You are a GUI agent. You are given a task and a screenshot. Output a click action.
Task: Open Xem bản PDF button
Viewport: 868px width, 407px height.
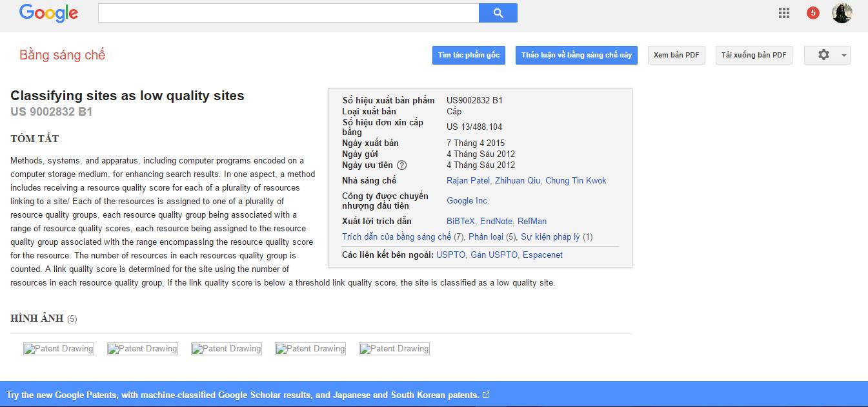pos(676,55)
